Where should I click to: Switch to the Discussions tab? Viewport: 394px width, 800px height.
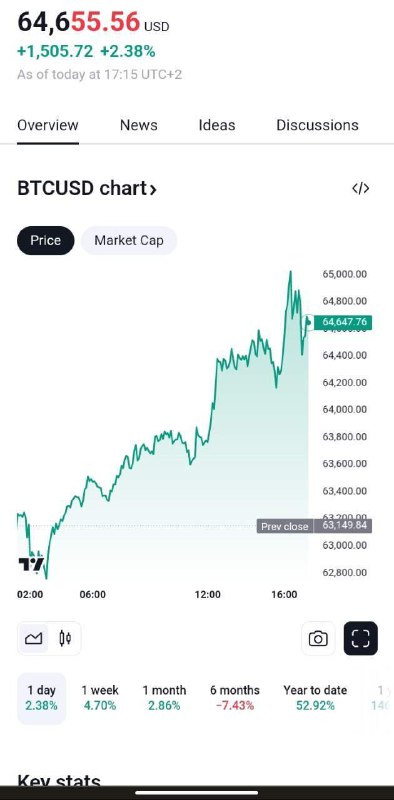click(317, 125)
